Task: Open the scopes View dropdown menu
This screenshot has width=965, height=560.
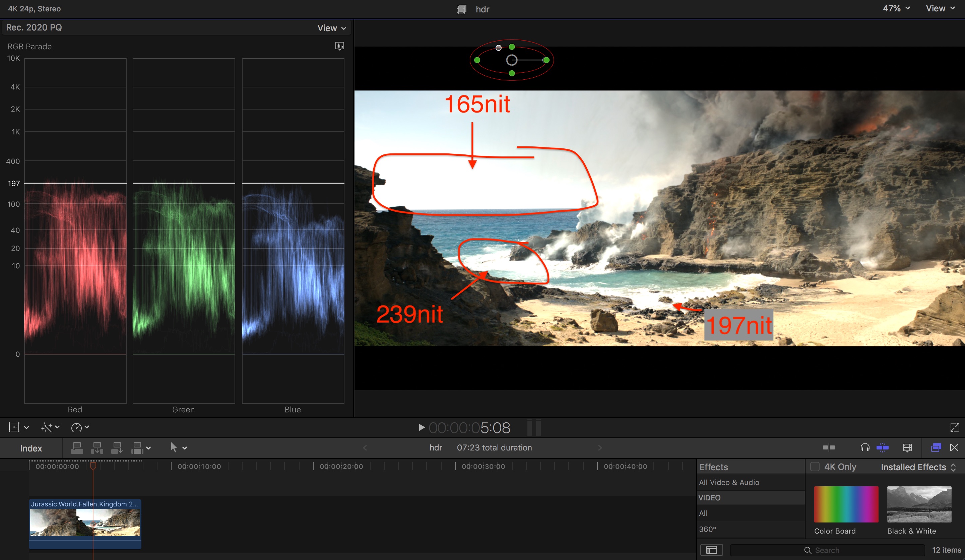Action: coord(331,28)
